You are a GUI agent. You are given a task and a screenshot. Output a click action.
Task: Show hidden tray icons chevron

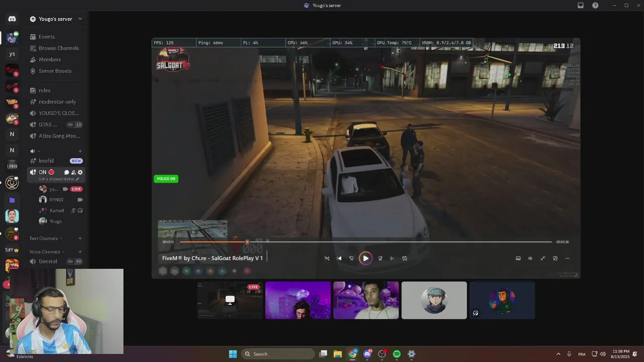(558, 354)
